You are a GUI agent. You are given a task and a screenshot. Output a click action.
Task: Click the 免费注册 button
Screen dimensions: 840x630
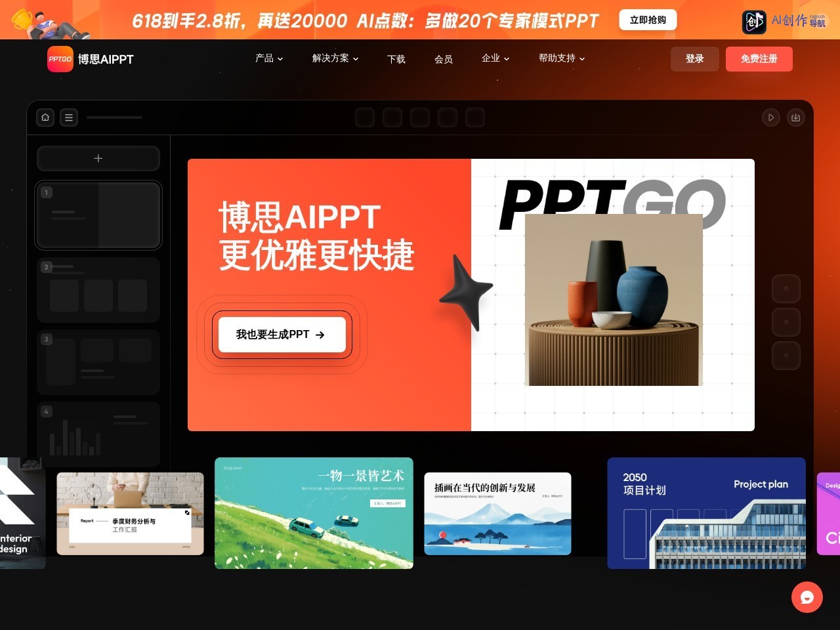(759, 59)
